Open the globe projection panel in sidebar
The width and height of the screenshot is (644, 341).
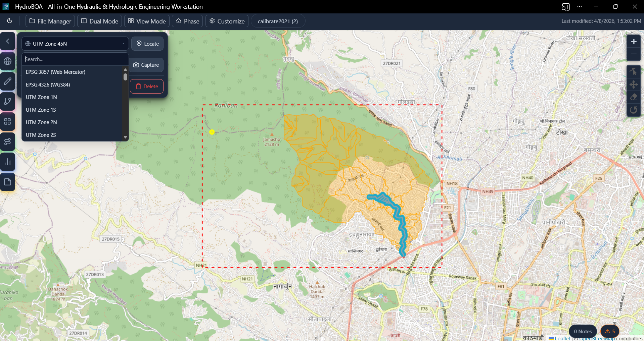8,61
